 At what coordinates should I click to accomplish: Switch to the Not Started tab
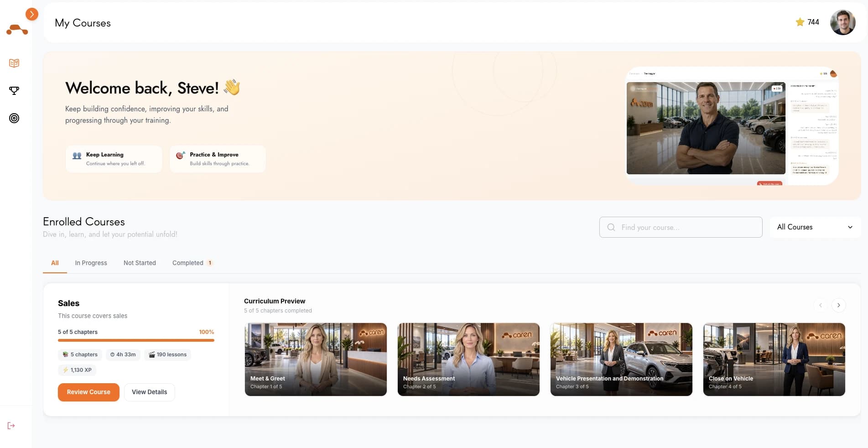tap(140, 263)
